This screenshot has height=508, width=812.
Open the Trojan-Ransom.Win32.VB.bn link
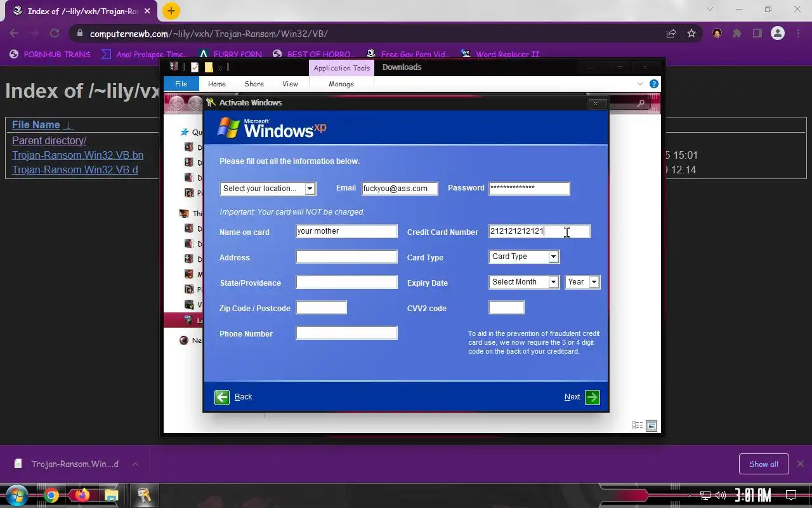(77, 155)
